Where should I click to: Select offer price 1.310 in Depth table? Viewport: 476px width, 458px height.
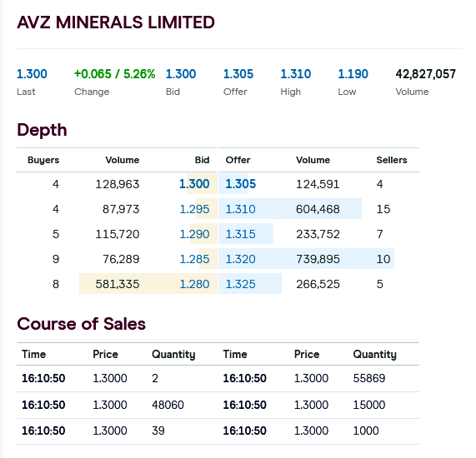tap(240, 209)
